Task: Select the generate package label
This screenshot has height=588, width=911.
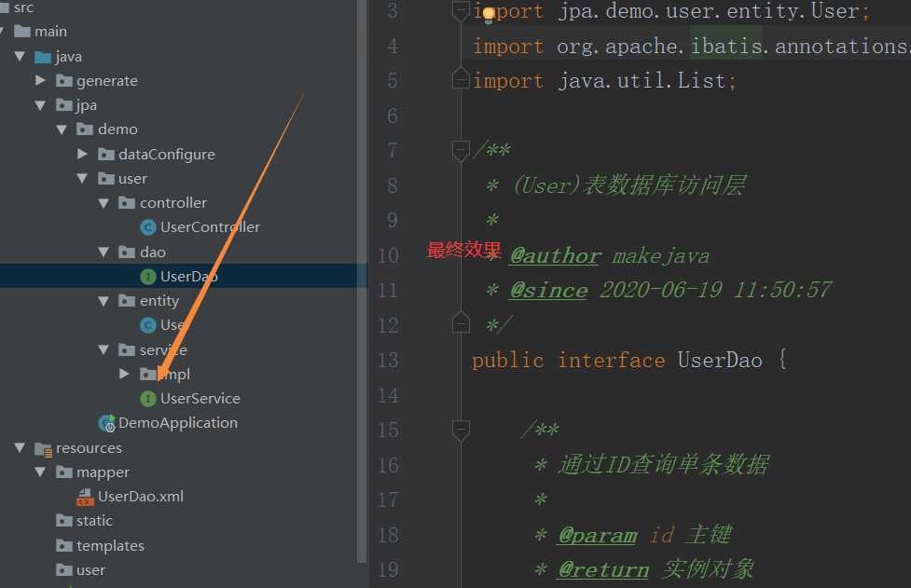Action: [107, 81]
